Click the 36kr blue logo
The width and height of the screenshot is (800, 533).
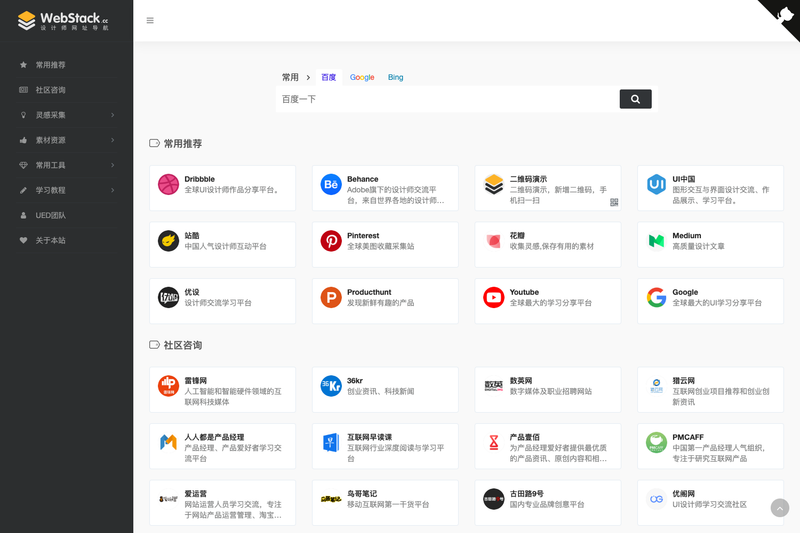click(331, 386)
